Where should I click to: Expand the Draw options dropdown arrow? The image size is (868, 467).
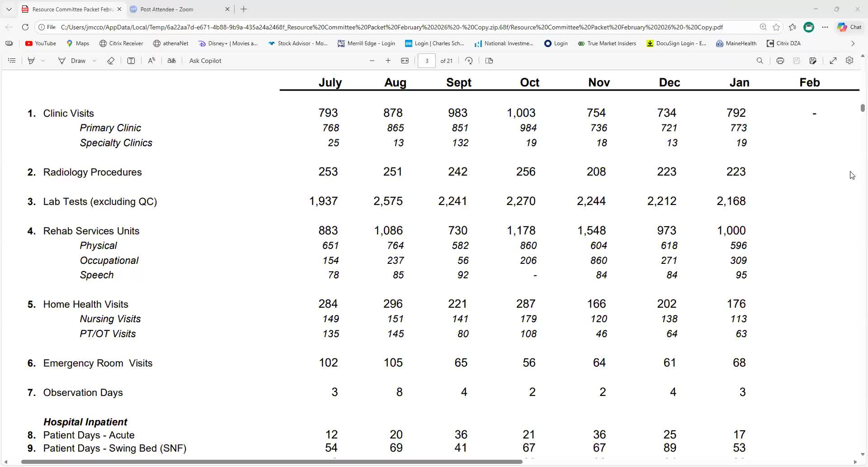coord(94,61)
